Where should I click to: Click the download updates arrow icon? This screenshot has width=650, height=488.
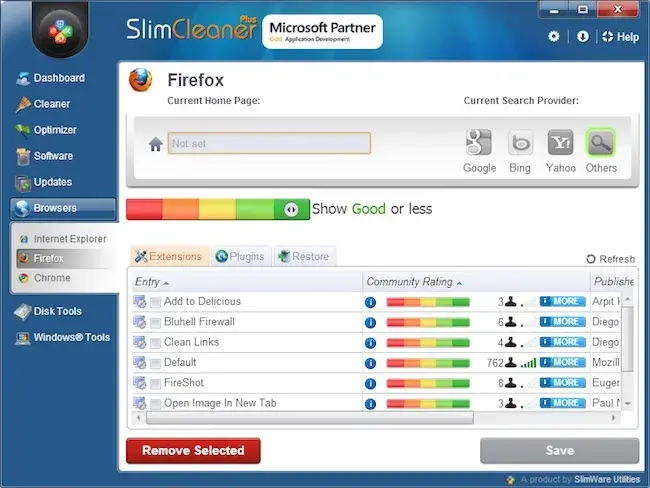[583, 36]
